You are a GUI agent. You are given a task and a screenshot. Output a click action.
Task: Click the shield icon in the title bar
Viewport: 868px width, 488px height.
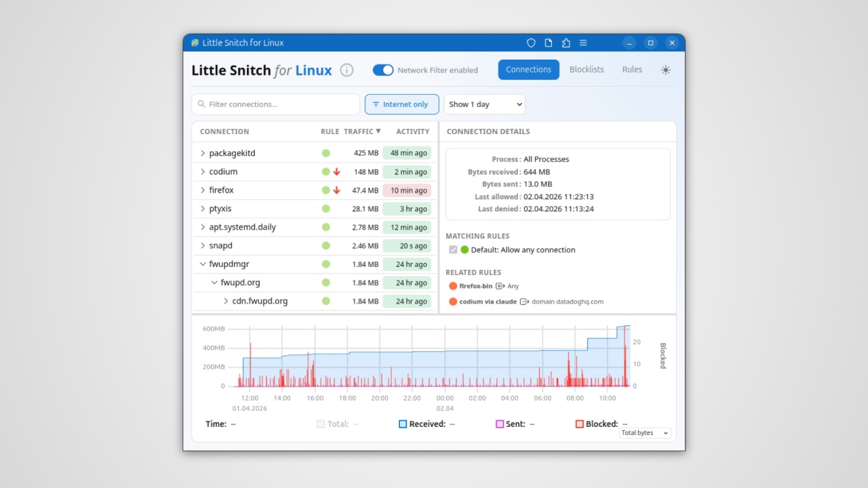532,43
